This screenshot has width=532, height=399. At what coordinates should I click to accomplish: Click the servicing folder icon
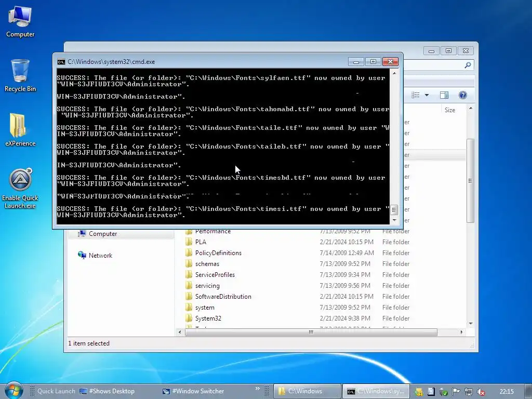(189, 286)
